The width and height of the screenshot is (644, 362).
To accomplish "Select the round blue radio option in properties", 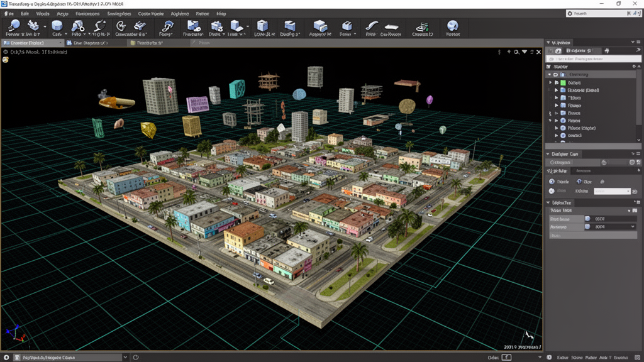I will [x=552, y=182].
